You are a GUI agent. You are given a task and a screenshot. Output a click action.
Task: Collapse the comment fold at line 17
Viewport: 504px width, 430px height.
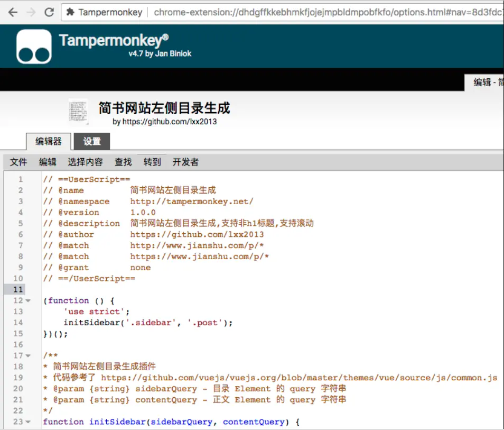pos(28,356)
